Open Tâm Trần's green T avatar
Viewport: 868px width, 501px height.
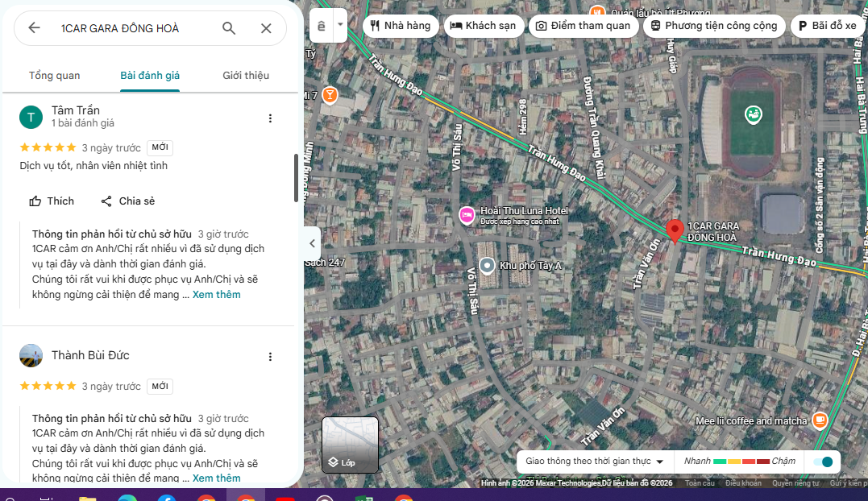point(31,118)
